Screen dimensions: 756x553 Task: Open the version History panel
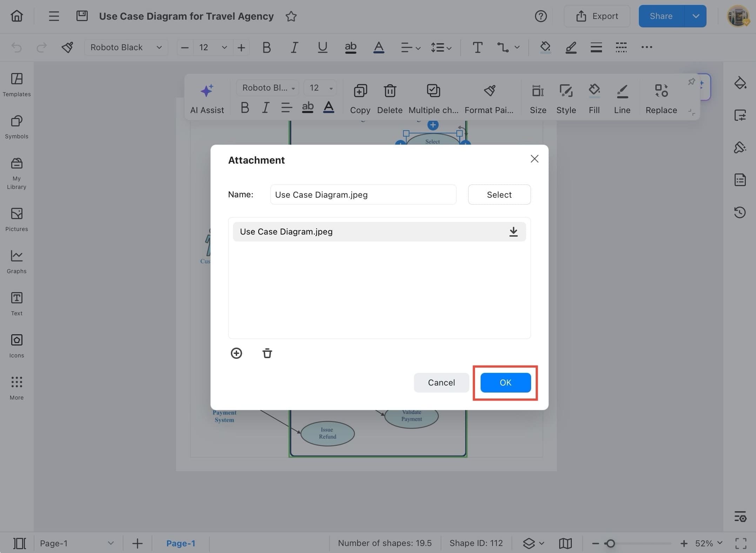pyautogui.click(x=740, y=212)
